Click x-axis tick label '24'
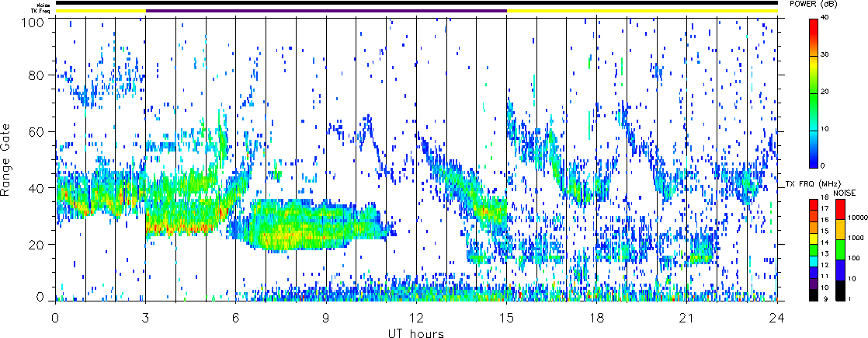This screenshot has width=868, height=338. (x=777, y=318)
